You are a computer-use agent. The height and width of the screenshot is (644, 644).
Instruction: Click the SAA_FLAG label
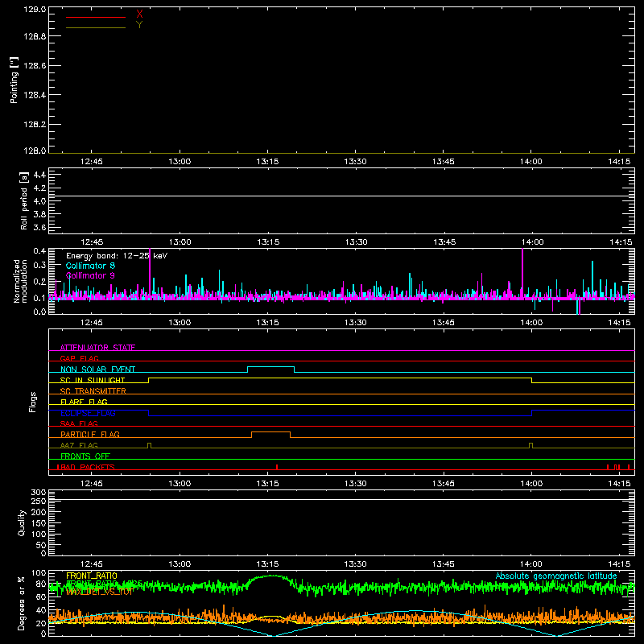point(79,423)
